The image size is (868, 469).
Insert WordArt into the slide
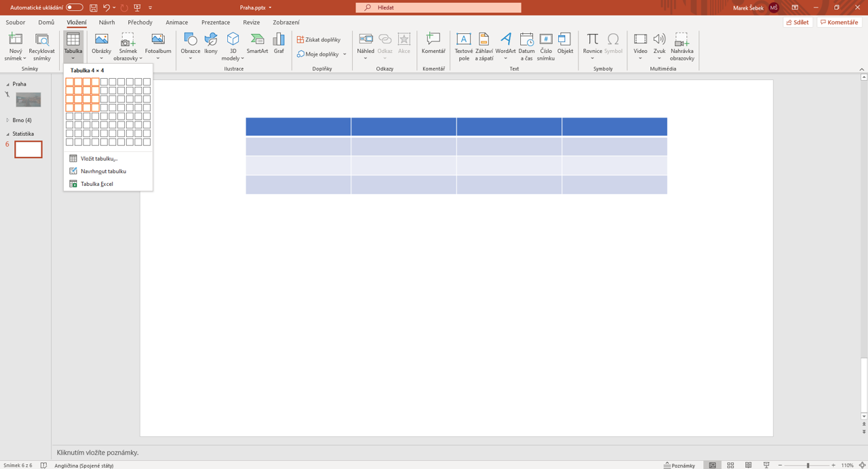[505, 44]
